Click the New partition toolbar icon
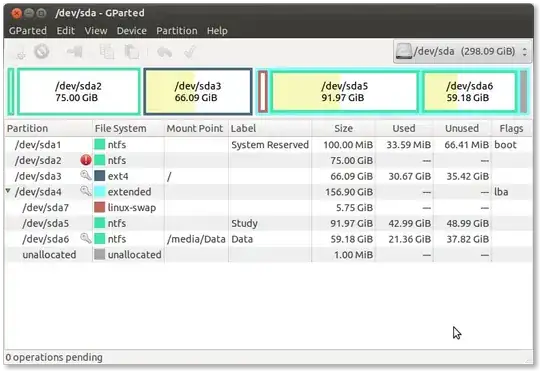Image resolution: width=540 pixels, height=371 pixels. coord(21,53)
